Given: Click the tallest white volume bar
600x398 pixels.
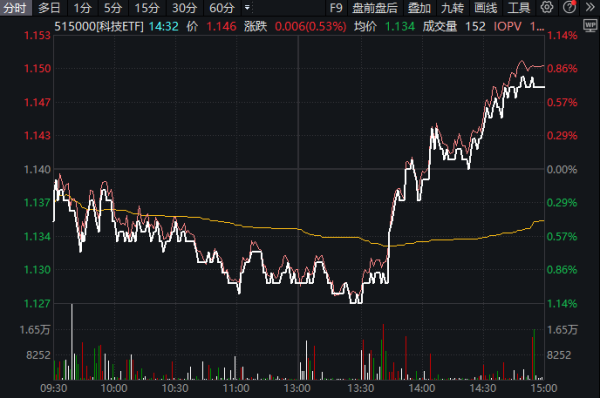Looking at the screenshot, I should point(72,342).
